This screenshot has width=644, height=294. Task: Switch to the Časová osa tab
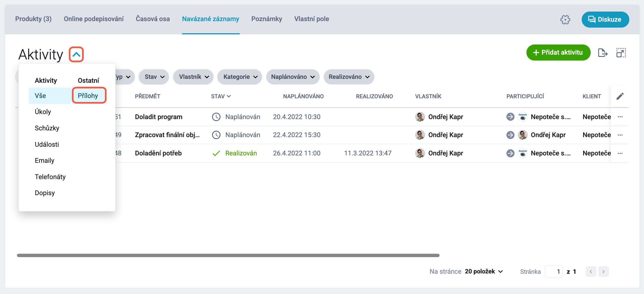point(153,19)
